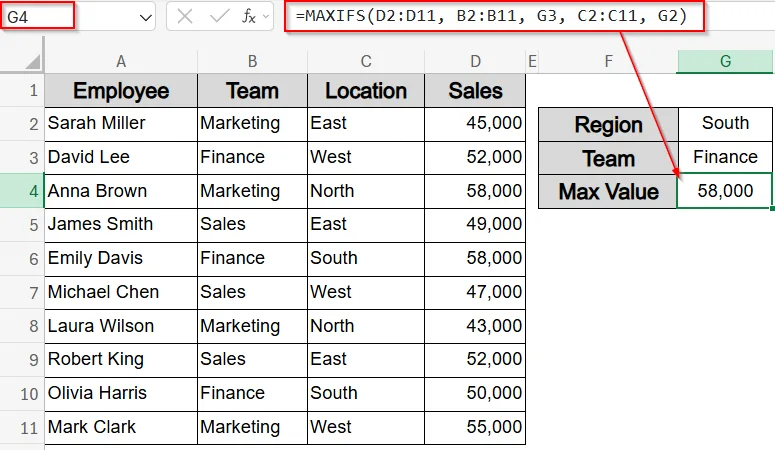Click Michael Chen's West location cell
The width and height of the screenshot is (775, 450).
(366, 292)
